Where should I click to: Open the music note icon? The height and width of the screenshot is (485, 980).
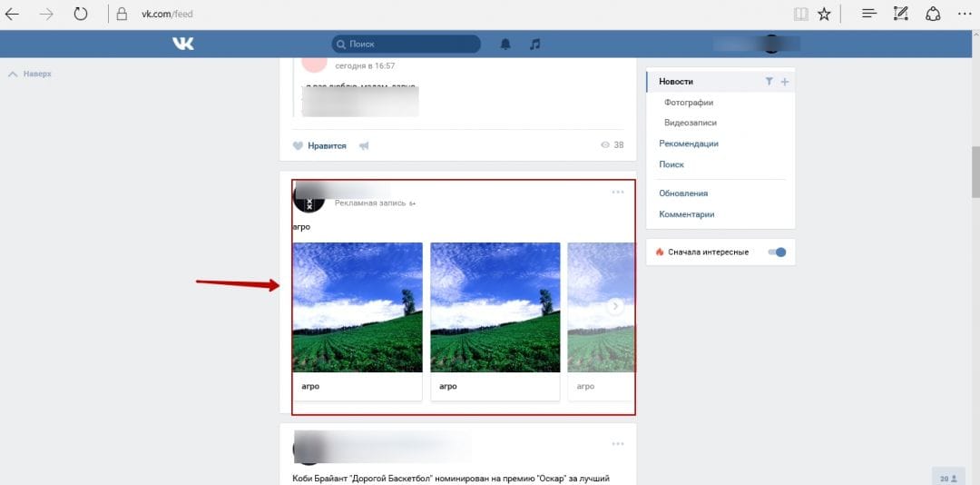point(534,44)
